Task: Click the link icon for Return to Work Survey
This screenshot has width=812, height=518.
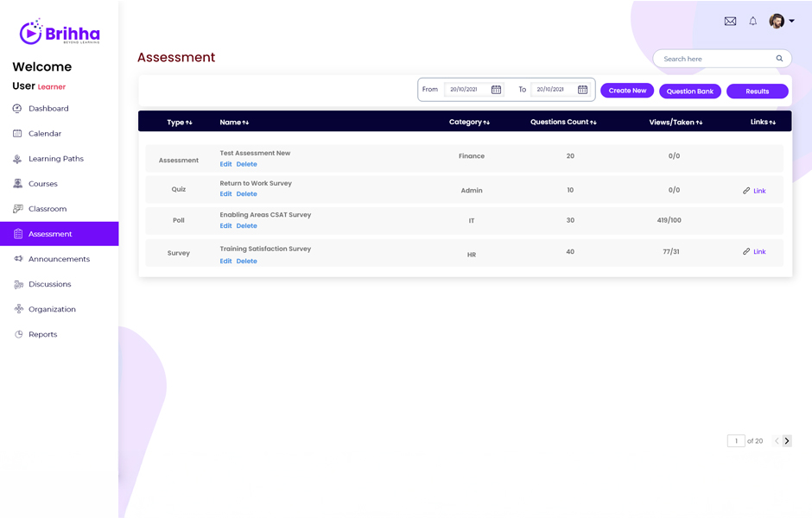Action: pos(746,191)
